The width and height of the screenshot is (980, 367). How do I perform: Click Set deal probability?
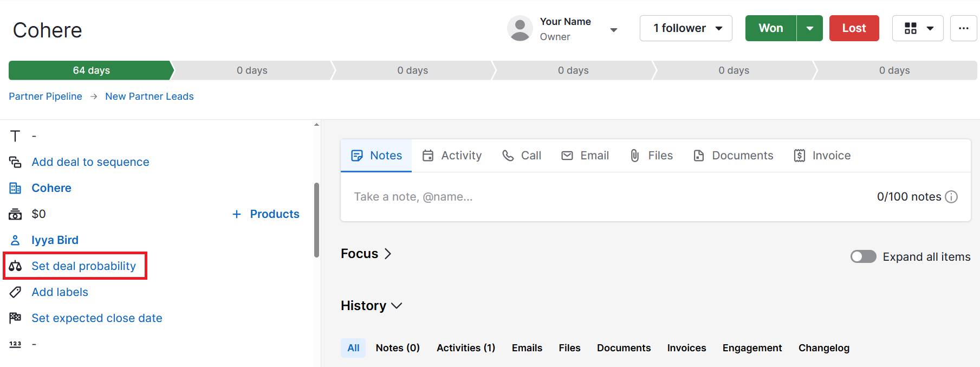tap(83, 266)
